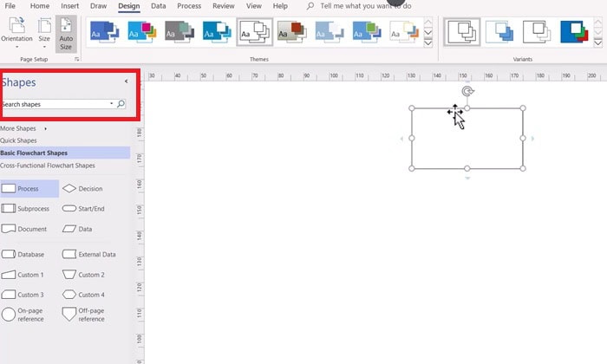Select the External Data shape
The width and height of the screenshot is (607, 364).
click(x=89, y=254)
